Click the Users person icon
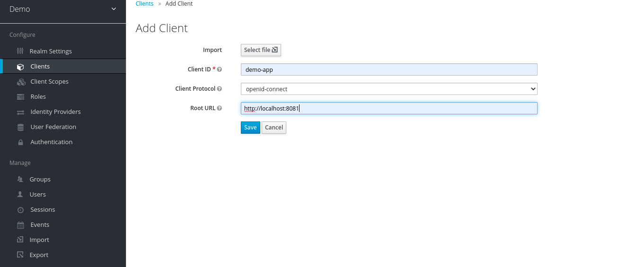Image resolution: width=644 pixels, height=267 pixels. click(x=20, y=195)
